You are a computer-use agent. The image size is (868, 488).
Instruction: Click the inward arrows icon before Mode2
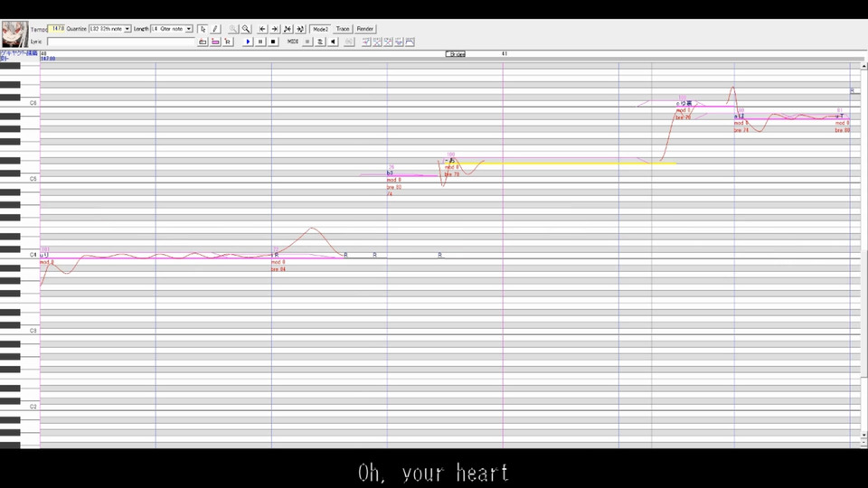click(x=288, y=29)
